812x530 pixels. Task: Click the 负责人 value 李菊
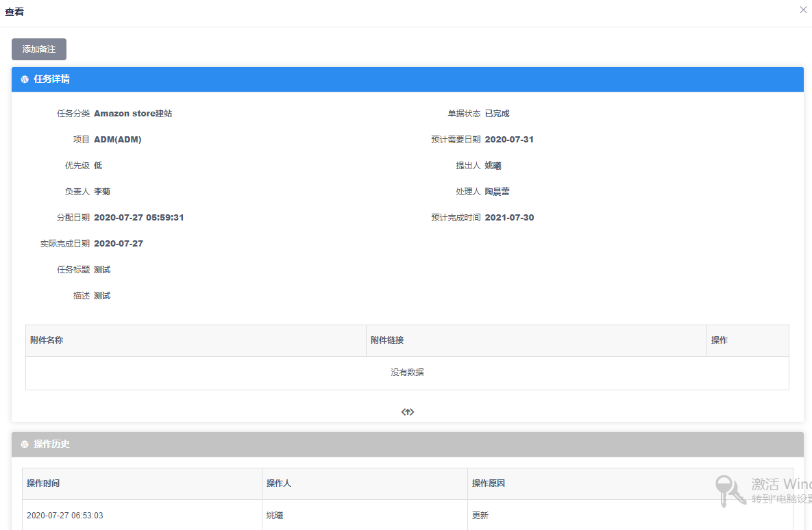coord(102,192)
